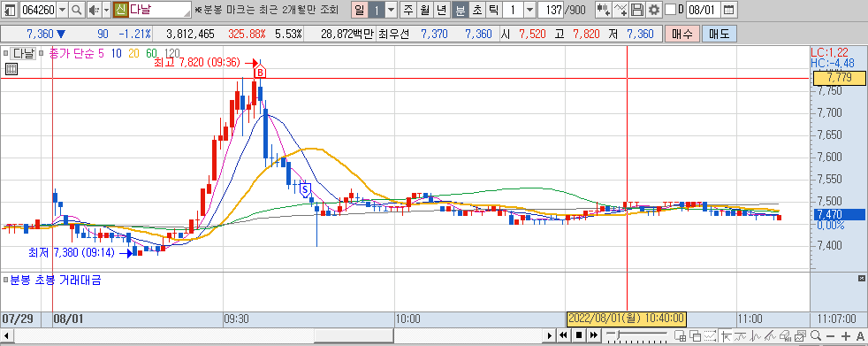Click the 매도 sell button
The width and height of the screenshot is (868, 346).
719,34
